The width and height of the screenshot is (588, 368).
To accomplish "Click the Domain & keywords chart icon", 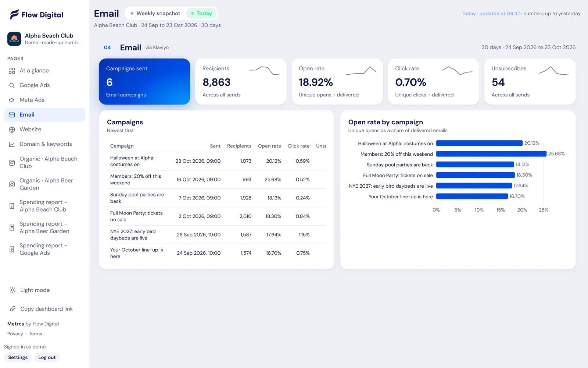I will coord(12,144).
